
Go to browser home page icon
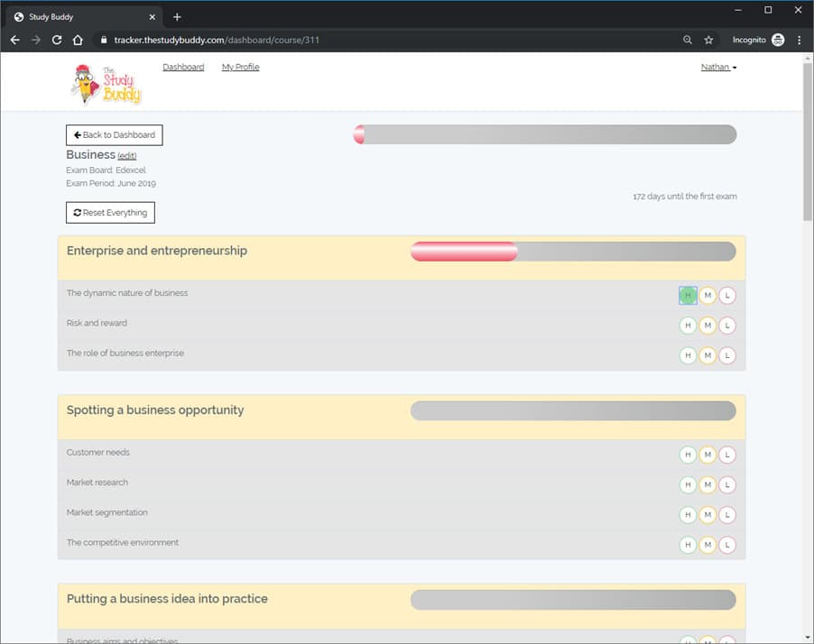click(x=79, y=40)
